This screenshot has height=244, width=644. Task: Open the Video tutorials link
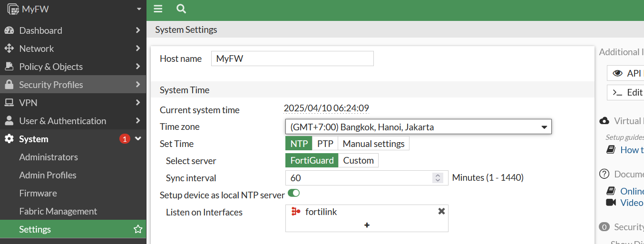(632, 203)
